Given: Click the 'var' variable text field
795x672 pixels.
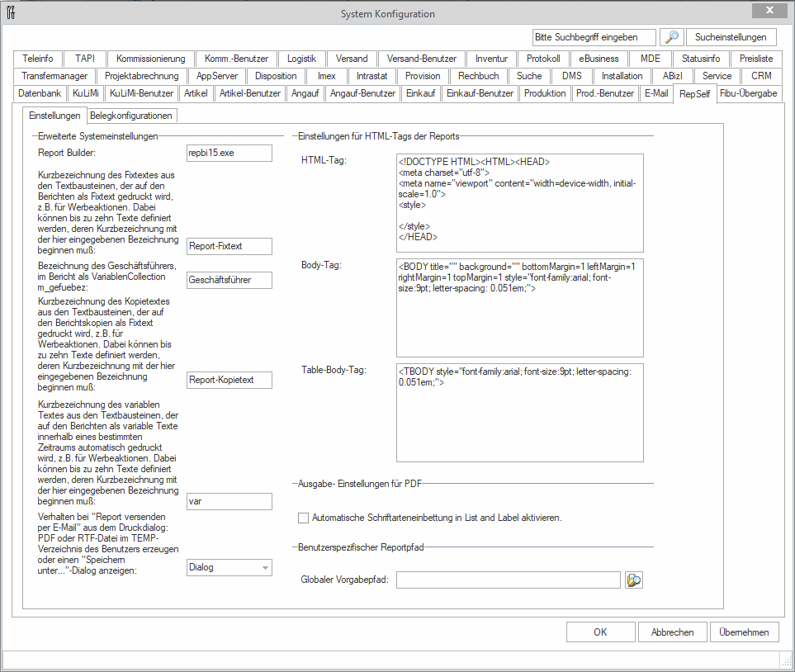Looking at the screenshot, I should point(230,502).
